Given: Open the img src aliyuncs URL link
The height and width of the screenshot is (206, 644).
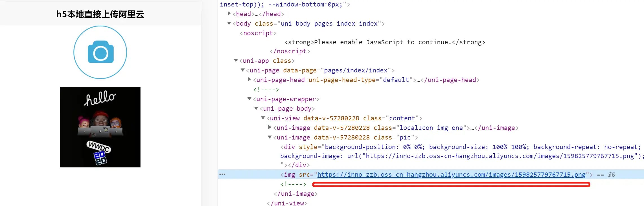Looking at the screenshot, I should point(451,175).
